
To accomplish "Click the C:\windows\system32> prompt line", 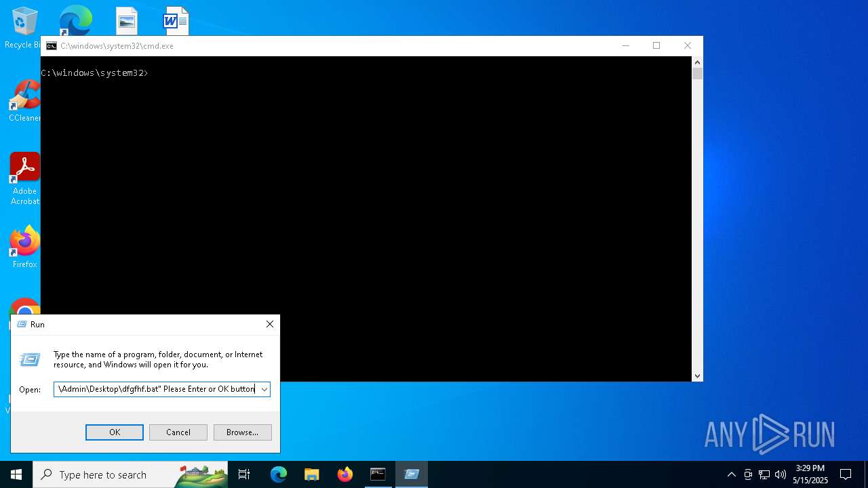I will tap(94, 73).
